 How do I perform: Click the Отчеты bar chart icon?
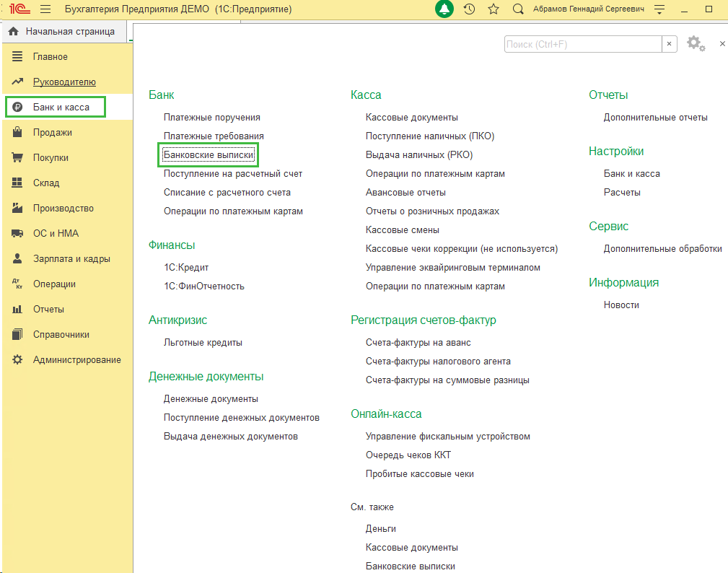[x=17, y=310]
